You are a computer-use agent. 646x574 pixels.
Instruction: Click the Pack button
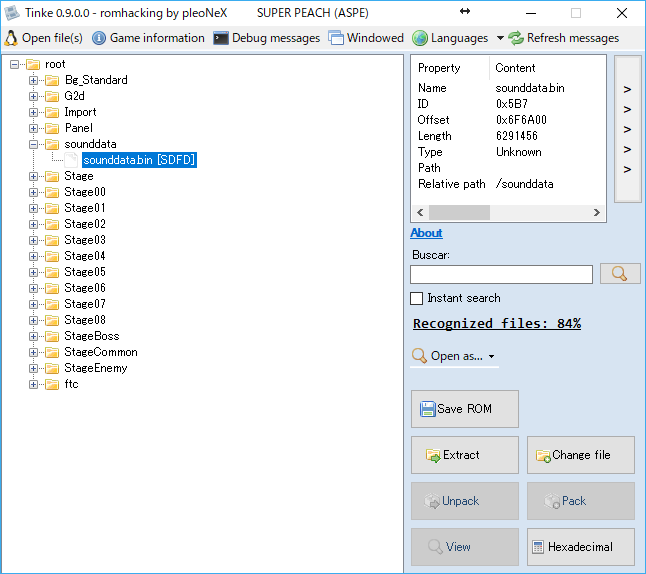(x=581, y=501)
